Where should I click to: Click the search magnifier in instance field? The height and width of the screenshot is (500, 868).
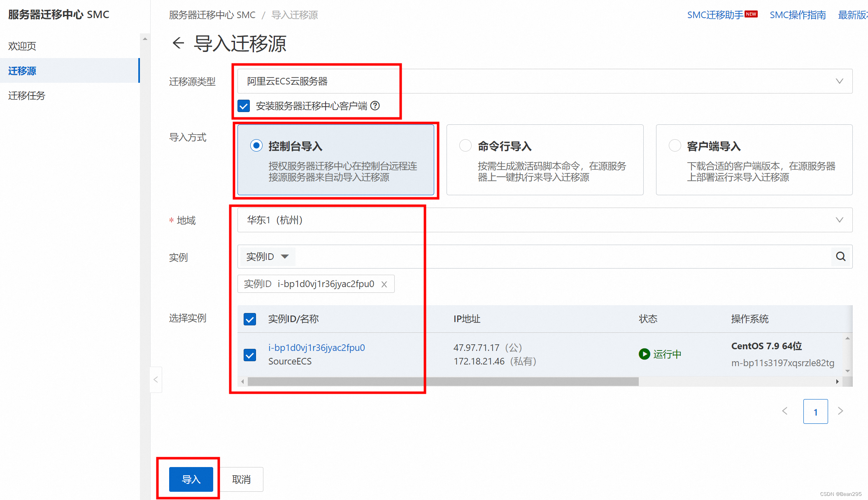(x=840, y=257)
